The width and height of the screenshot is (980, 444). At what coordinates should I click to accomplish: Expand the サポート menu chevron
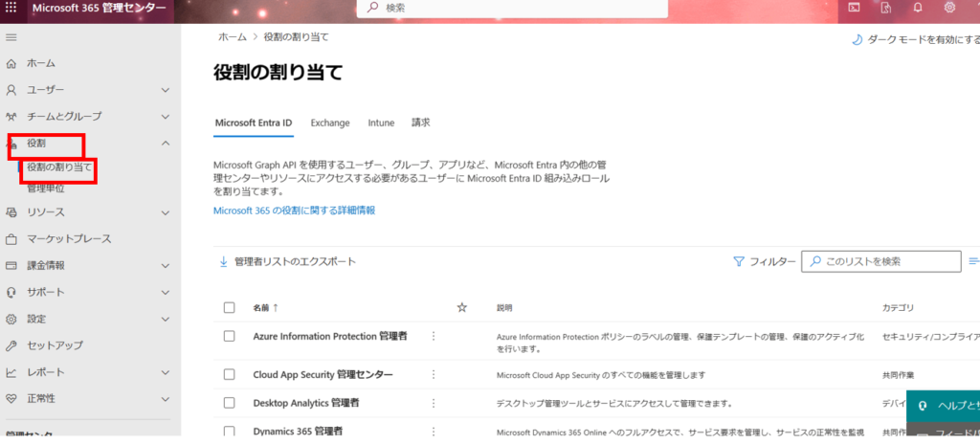click(166, 292)
